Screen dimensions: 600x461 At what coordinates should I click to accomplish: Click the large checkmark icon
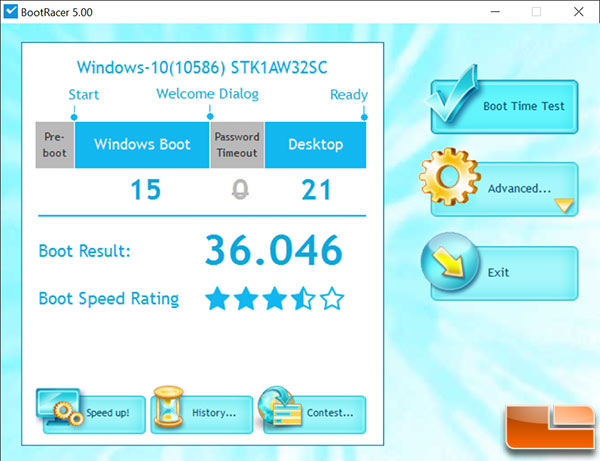[x=452, y=94]
